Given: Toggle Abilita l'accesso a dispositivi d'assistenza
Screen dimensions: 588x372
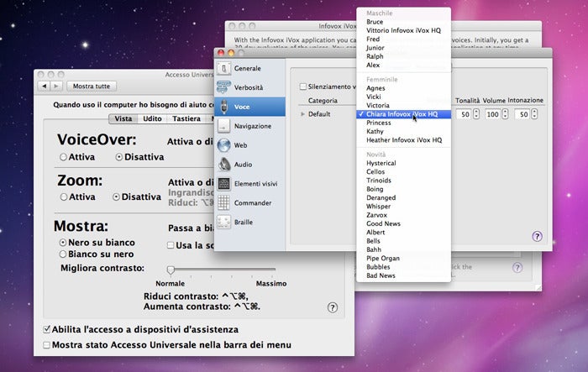Looking at the screenshot, I should click(46, 329).
